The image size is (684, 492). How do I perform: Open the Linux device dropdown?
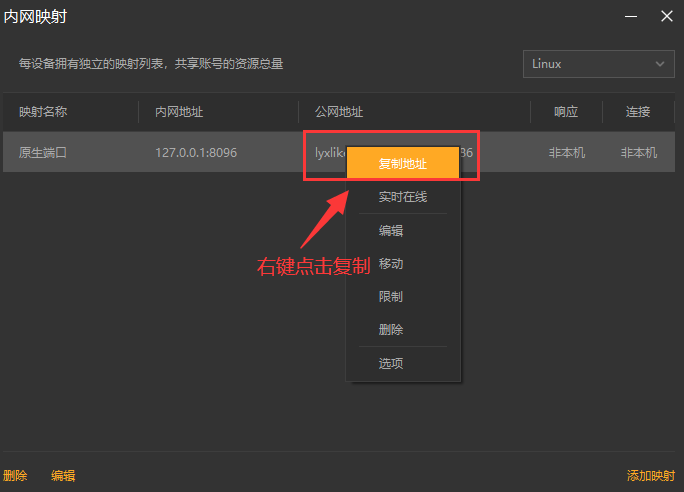(x=598, y=64)
